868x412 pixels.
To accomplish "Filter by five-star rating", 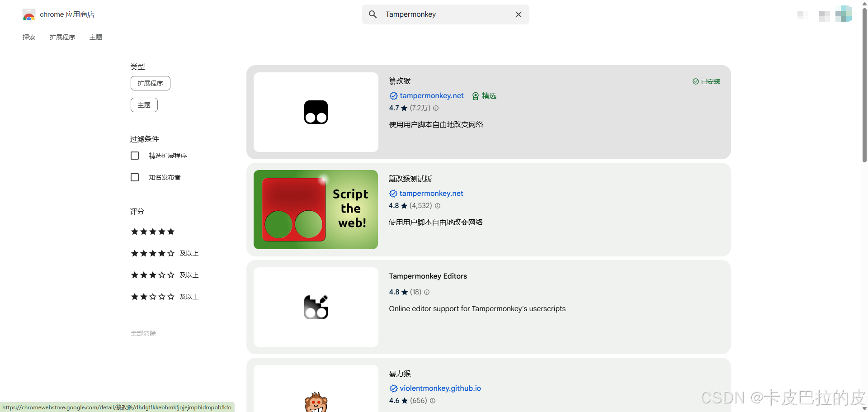I will 153,232.
